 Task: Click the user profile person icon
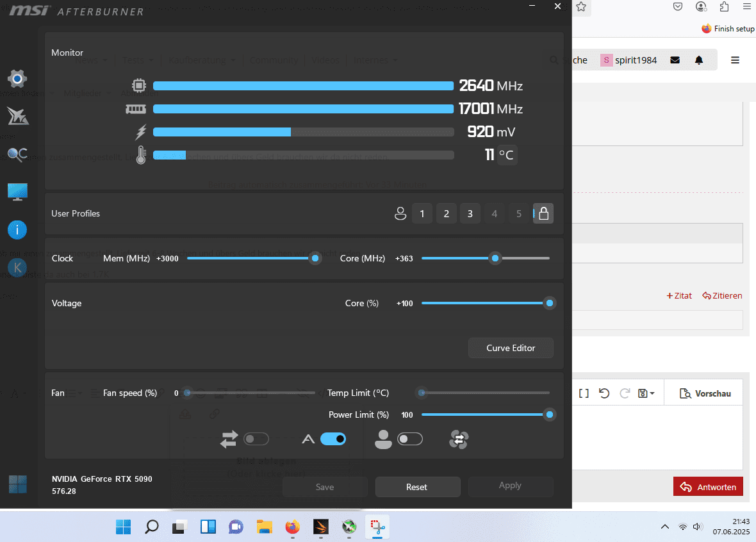(x=400, y=213)
